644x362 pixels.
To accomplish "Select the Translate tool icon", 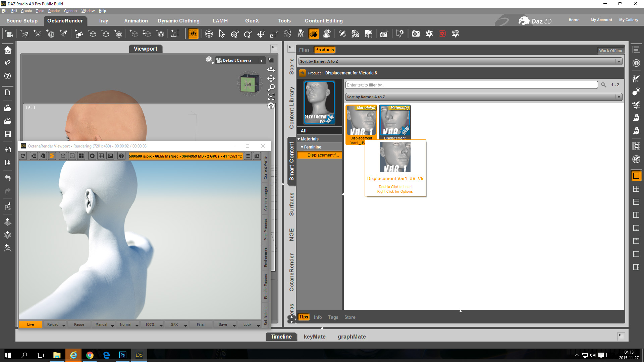I will [x=261, y=34].
